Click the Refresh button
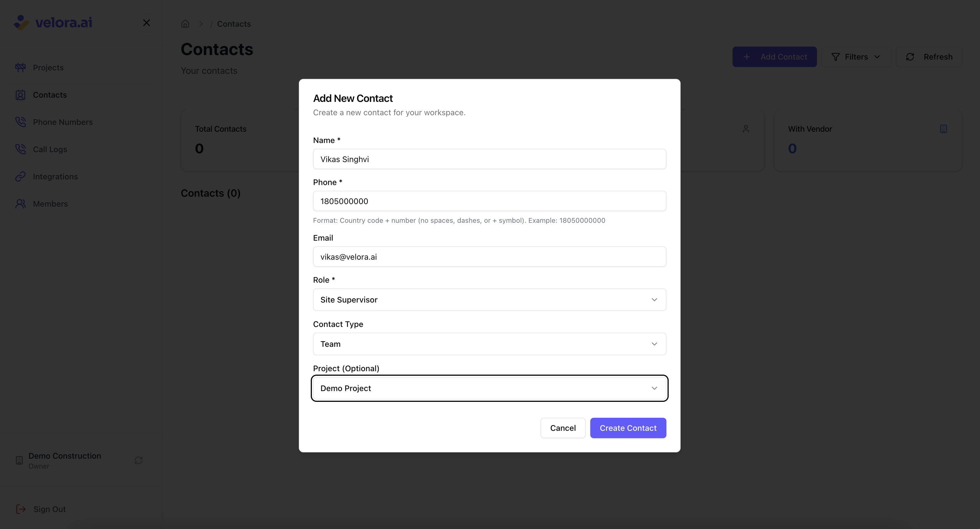The height and width of the screenshot is (529, 980). coord(929,57)
